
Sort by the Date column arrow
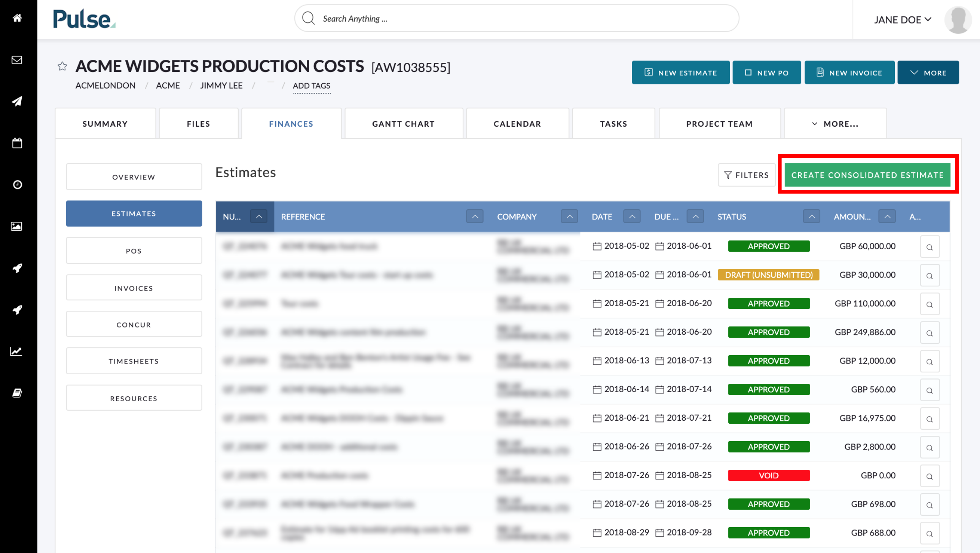(632, 216)
